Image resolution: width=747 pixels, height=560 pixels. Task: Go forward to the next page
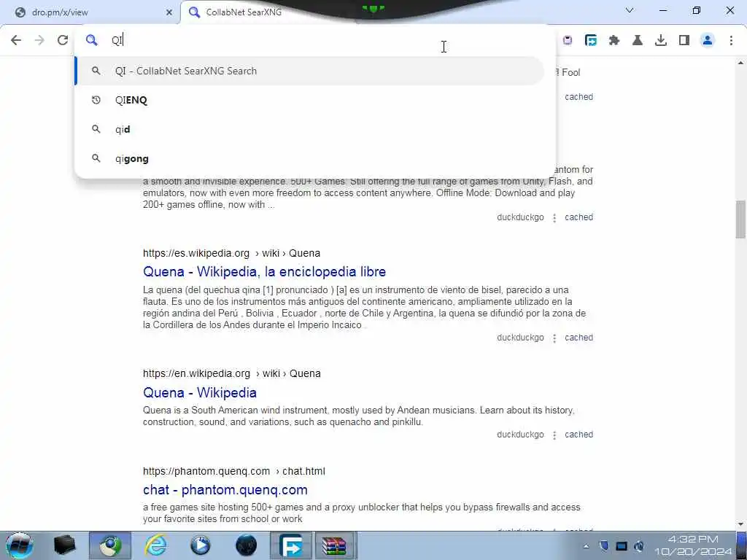tap(39, 41)
